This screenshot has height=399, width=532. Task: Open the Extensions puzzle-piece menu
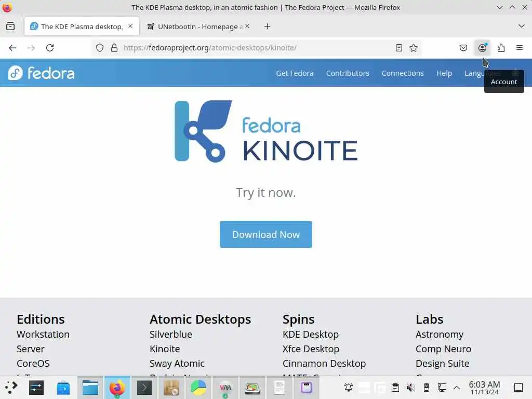click(x=501, y=48)
